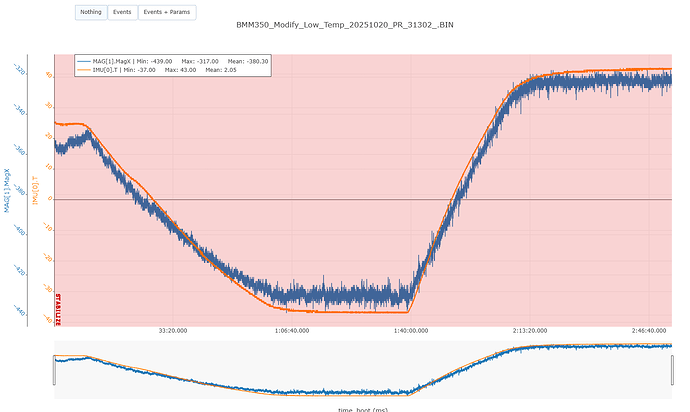Click the 1:40:00.000 x-axis tick label
This screenshot has height=412, width=690.
(411, 329)
